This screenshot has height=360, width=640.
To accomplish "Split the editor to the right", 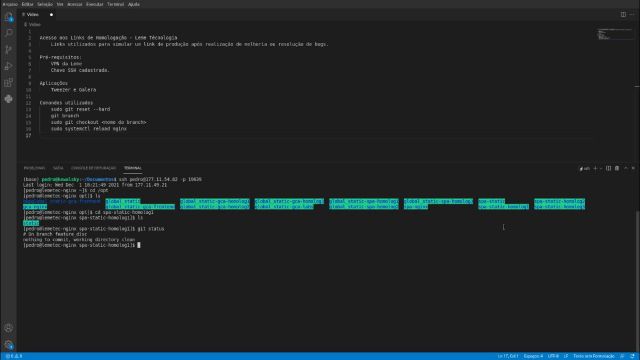I will (x=623, y=14).
